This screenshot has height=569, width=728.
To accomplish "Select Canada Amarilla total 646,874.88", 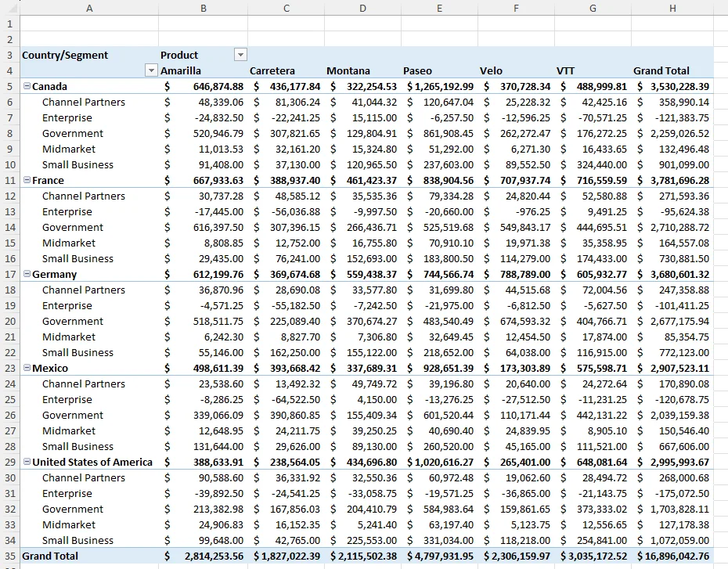I will [204, 86].
